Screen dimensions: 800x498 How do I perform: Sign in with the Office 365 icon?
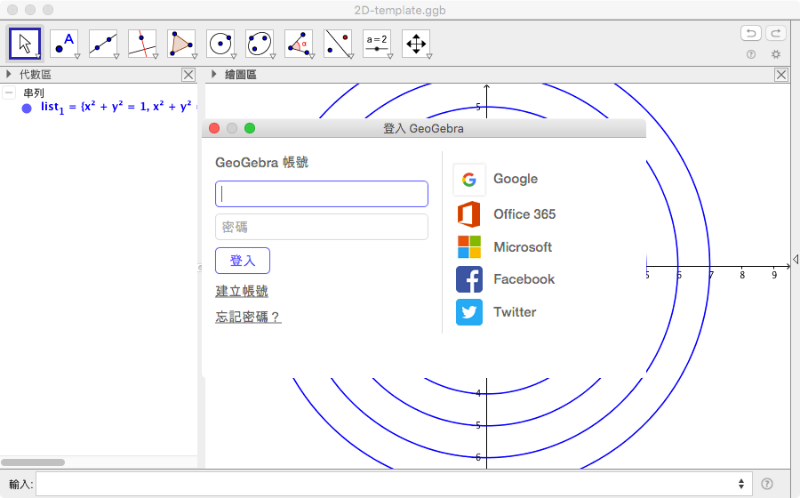[x=469, y=214]
